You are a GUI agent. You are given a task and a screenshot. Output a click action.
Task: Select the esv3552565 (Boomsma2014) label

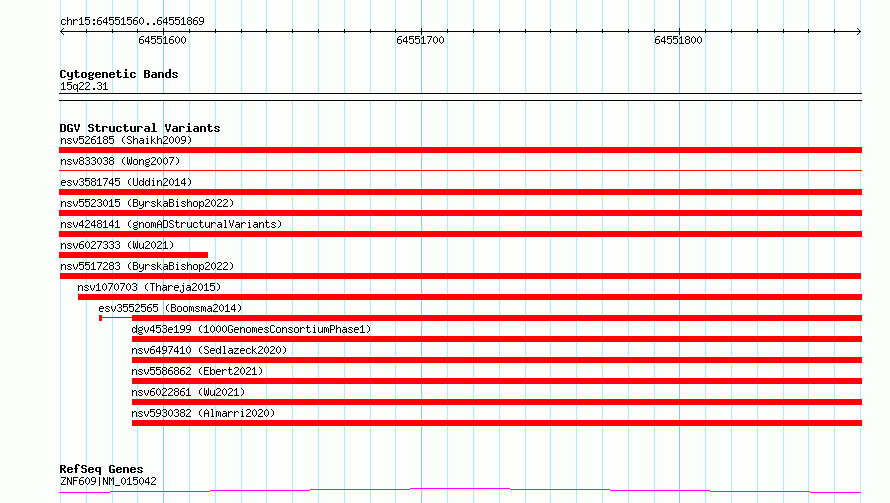pyautogui.click(x=170, y=308)
